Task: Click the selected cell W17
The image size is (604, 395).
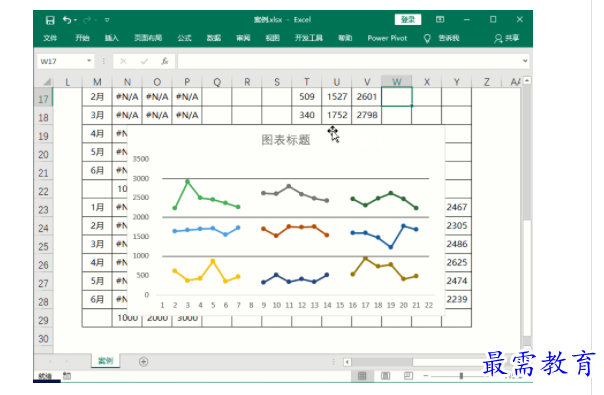Action: click(x=396, y=97)
